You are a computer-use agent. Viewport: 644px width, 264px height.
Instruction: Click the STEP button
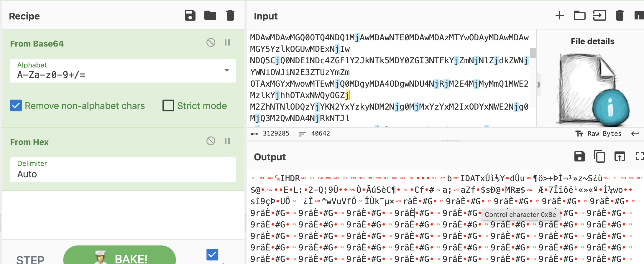[30, 259]
